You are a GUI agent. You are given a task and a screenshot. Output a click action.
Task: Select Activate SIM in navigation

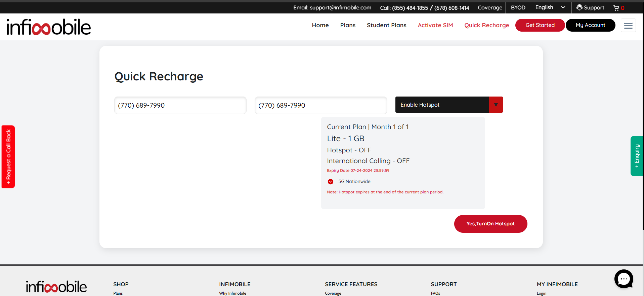(x=435, y=25)
